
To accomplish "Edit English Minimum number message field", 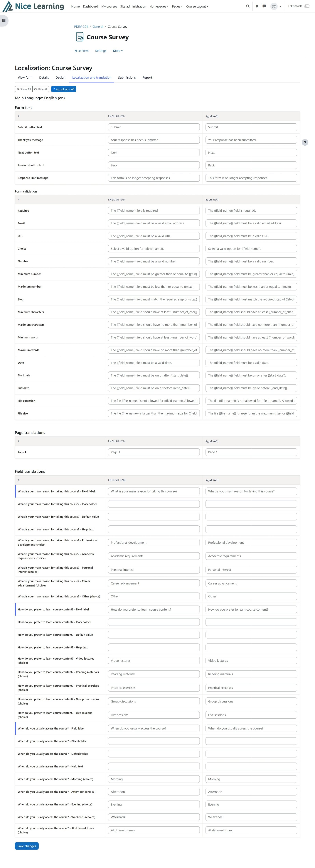I will click(154, 274).
